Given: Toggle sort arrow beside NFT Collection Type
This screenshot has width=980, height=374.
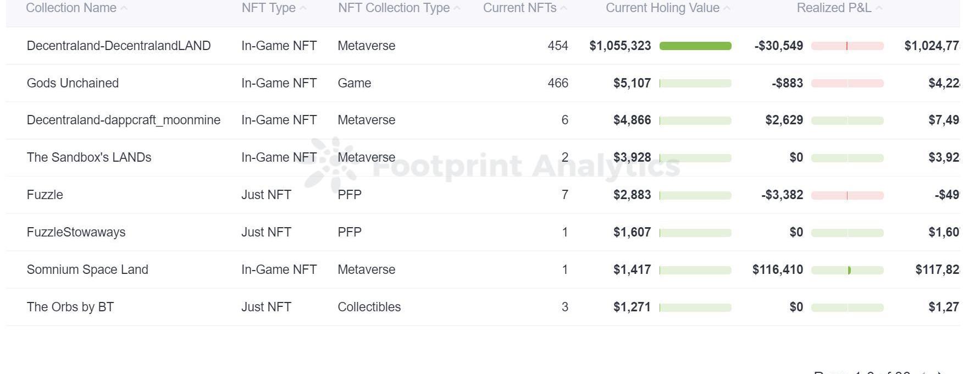Looking at the screenshot, I should coord(457,8).
